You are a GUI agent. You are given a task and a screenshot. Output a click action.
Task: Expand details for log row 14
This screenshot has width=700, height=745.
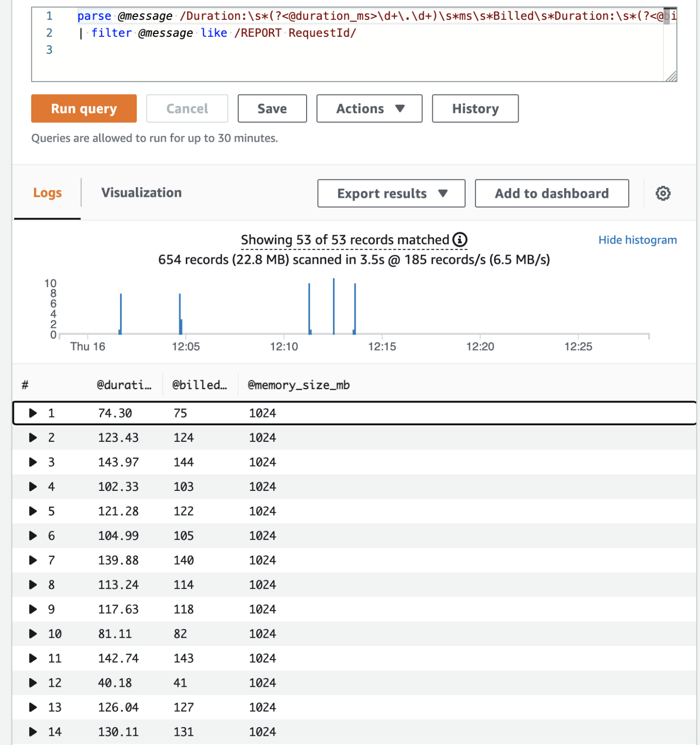pos(33,731)
